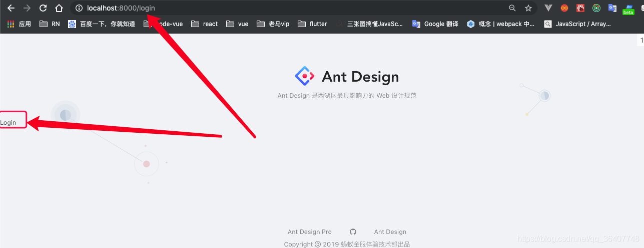
Task: Click the Login link on the page
Action: (8, 122)
